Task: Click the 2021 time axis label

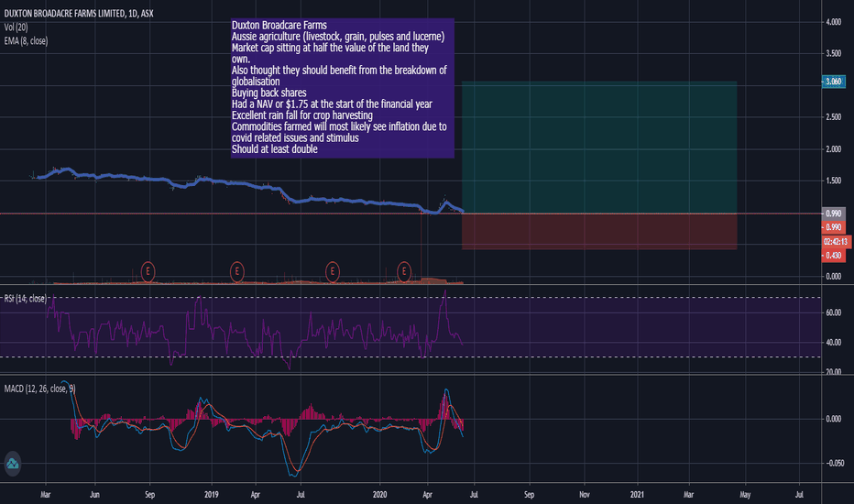Action: click(x=637, y=495)
